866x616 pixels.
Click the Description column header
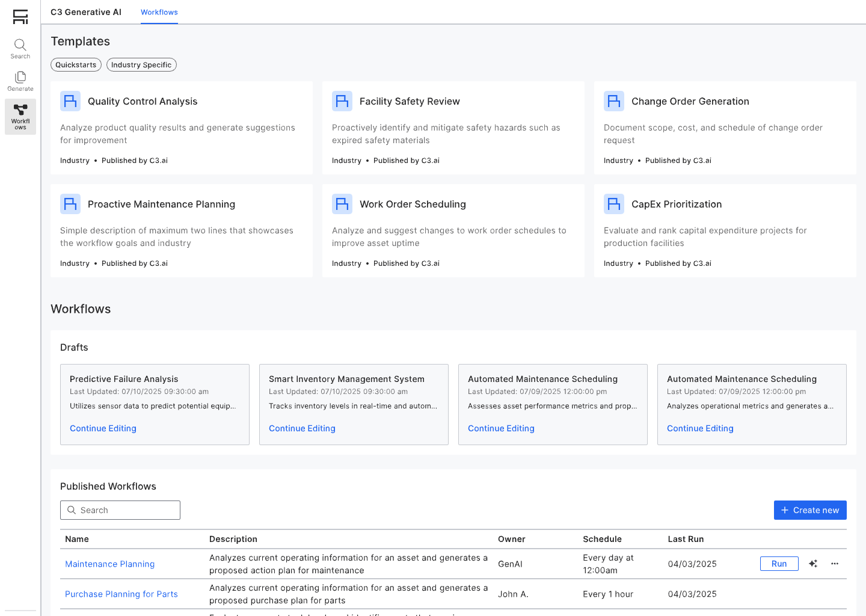[233, 539]
